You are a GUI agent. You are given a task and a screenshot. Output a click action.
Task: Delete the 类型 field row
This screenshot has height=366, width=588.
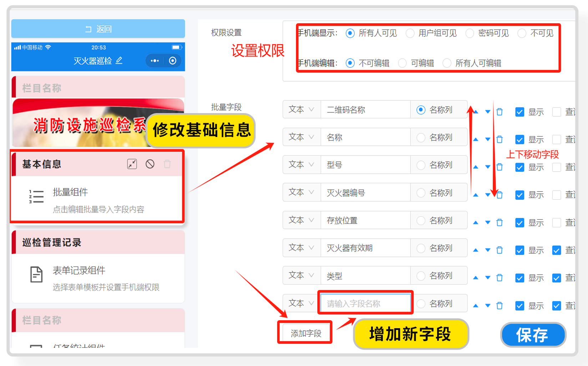coord(500,278)
